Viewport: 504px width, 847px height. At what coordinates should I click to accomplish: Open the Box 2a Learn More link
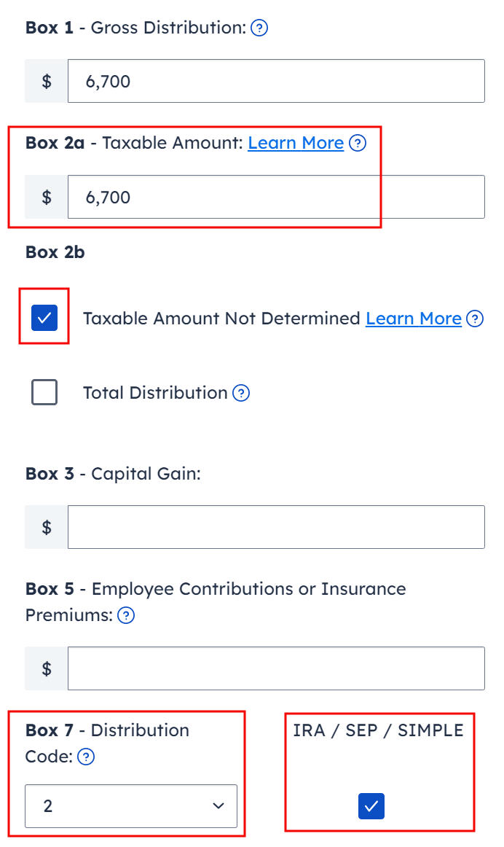click(x=296, y=143)
